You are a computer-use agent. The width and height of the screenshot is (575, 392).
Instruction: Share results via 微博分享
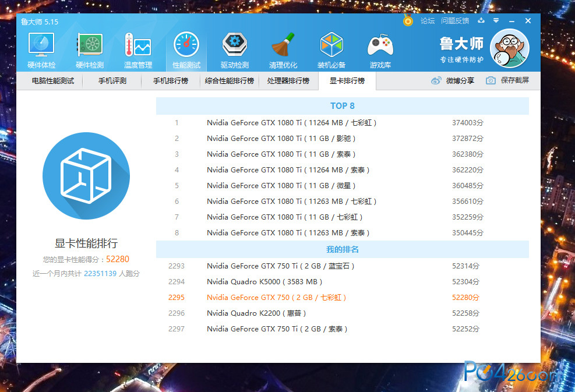[x=453, y=81]
